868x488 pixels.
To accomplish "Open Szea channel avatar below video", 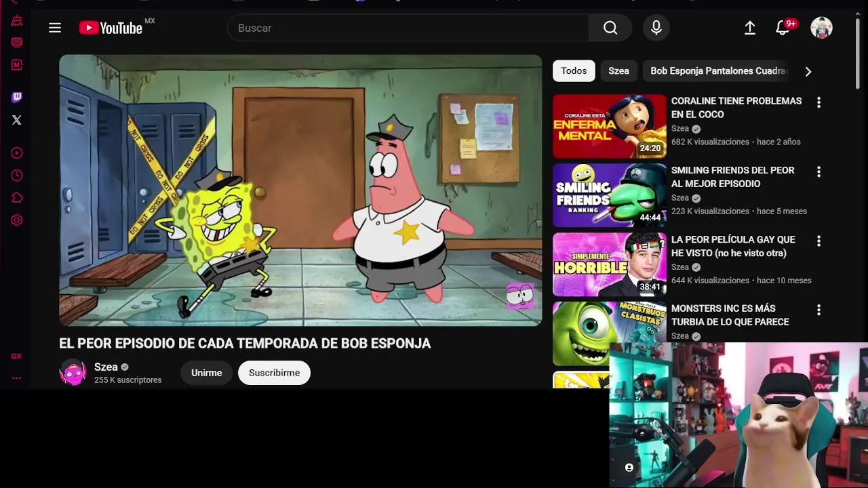I will coord(73,372).
